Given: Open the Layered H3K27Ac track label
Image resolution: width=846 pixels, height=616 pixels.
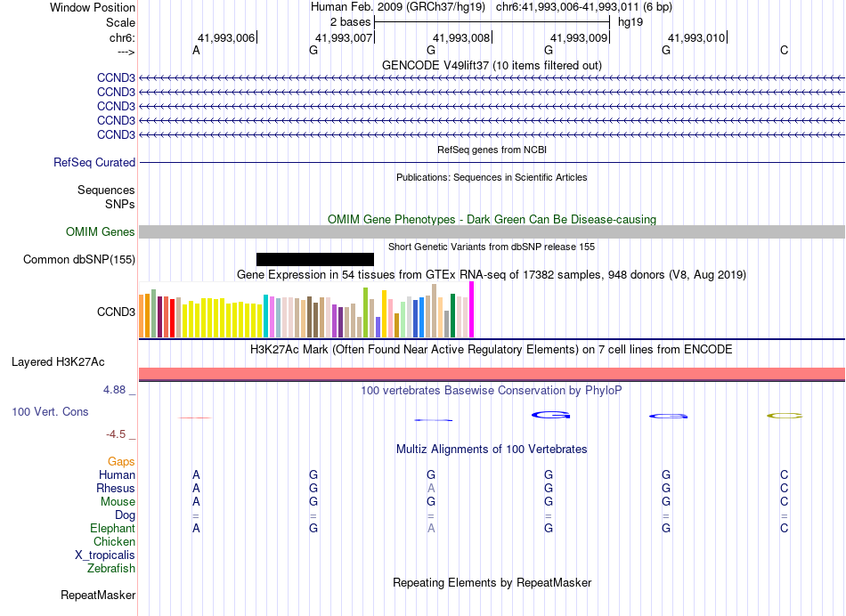Looking at the screenshot, I should pyautogui.click(x=58, y=362).
